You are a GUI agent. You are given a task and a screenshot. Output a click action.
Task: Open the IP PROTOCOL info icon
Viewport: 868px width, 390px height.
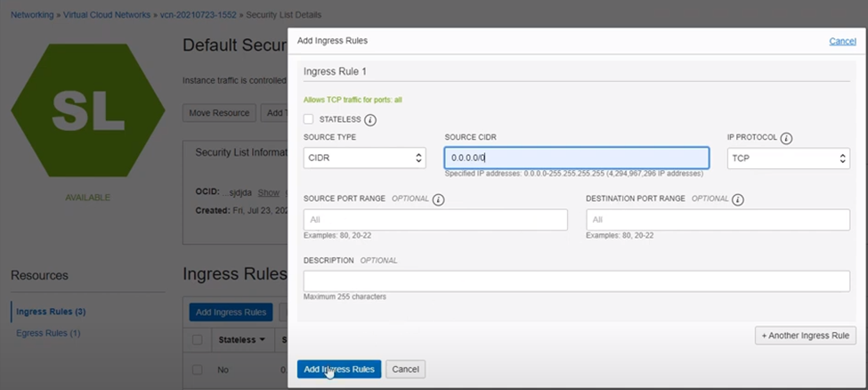click(x=786, y=138)
